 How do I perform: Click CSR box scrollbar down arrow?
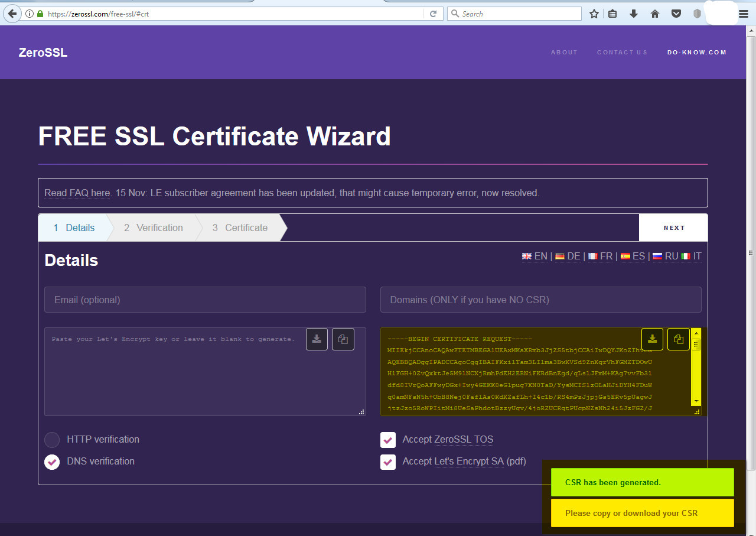point(696,402)
